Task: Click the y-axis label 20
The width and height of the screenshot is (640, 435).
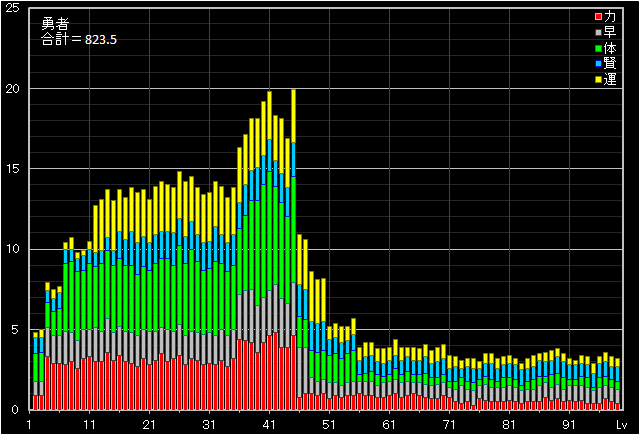Action: 12,89
